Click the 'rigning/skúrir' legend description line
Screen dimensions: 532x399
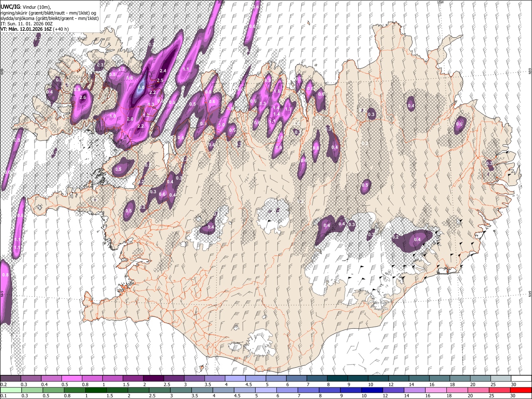pyautogui.click(x=49, y=12)
